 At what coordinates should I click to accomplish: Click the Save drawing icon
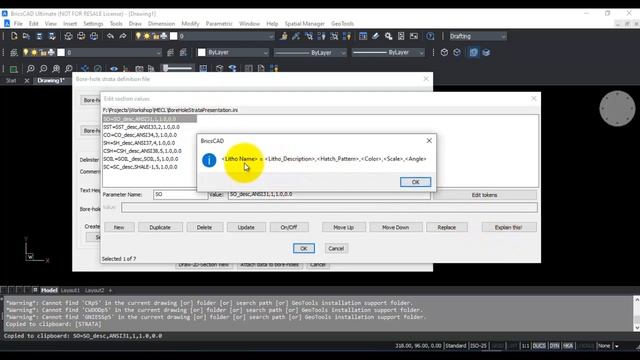pyautogui.click(x=39, y=36)
